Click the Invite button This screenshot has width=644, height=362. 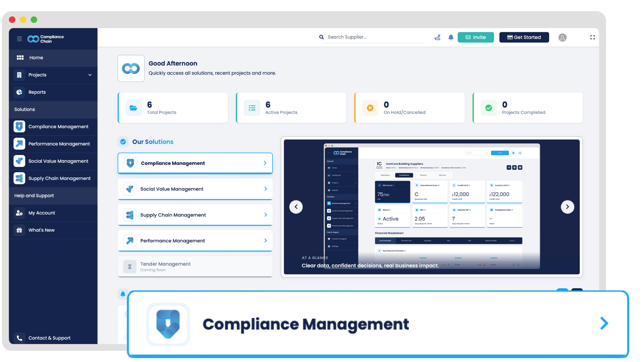tap(475, 37)
